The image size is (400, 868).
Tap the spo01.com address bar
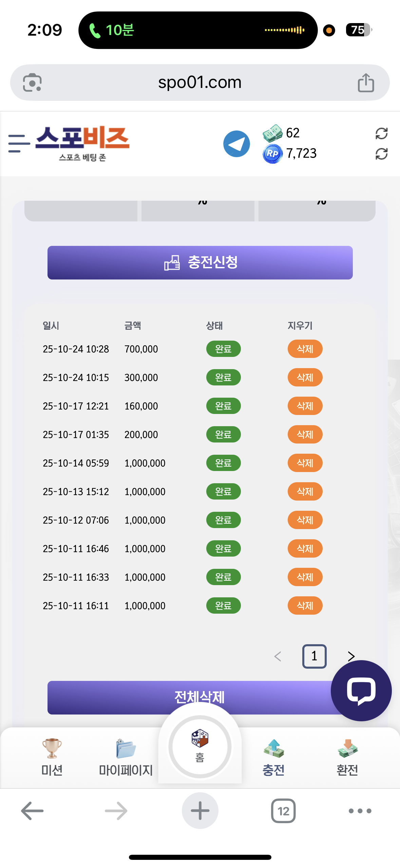point(199,83)
